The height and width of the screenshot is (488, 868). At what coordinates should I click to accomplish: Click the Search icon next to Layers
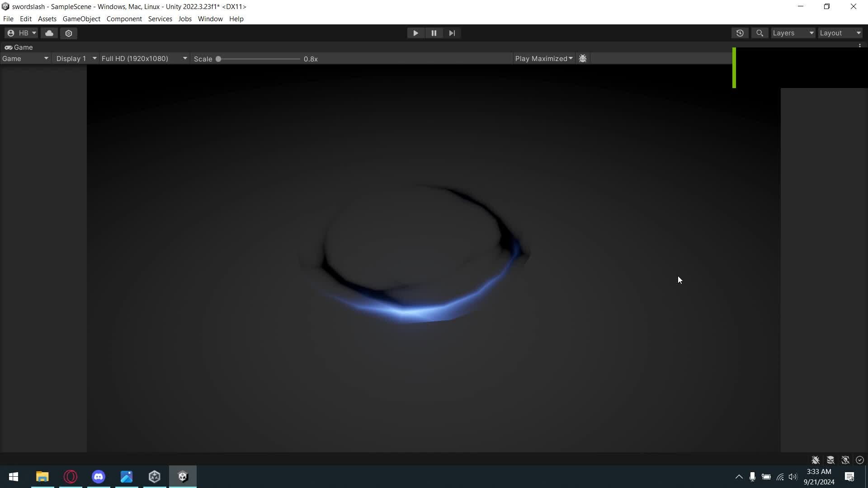pos(759,33)
